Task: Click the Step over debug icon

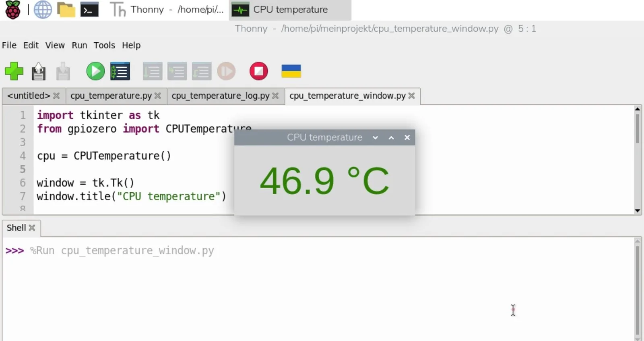Action: [153, 71]
